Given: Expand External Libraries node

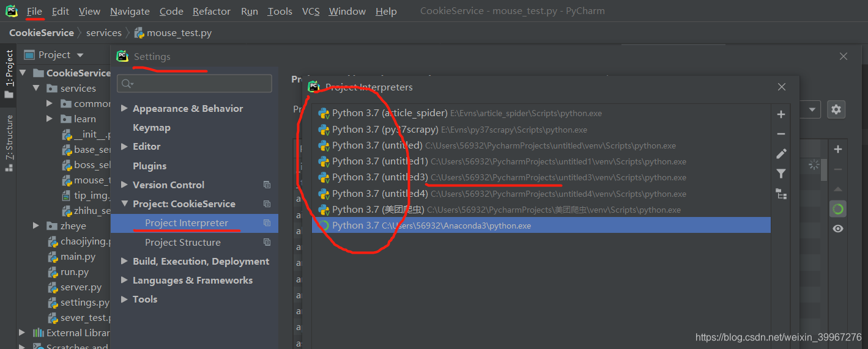Looking at the screenshot, I should (x=22, y=332).
